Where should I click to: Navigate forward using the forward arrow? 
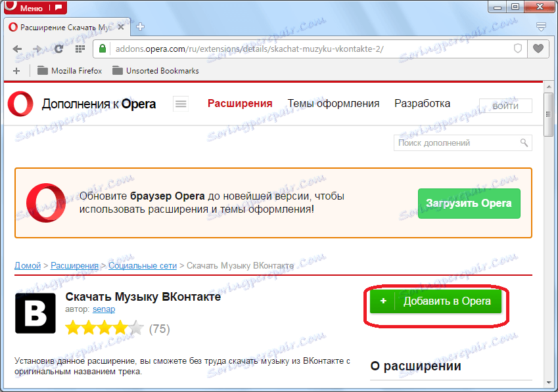coord(37,49)
